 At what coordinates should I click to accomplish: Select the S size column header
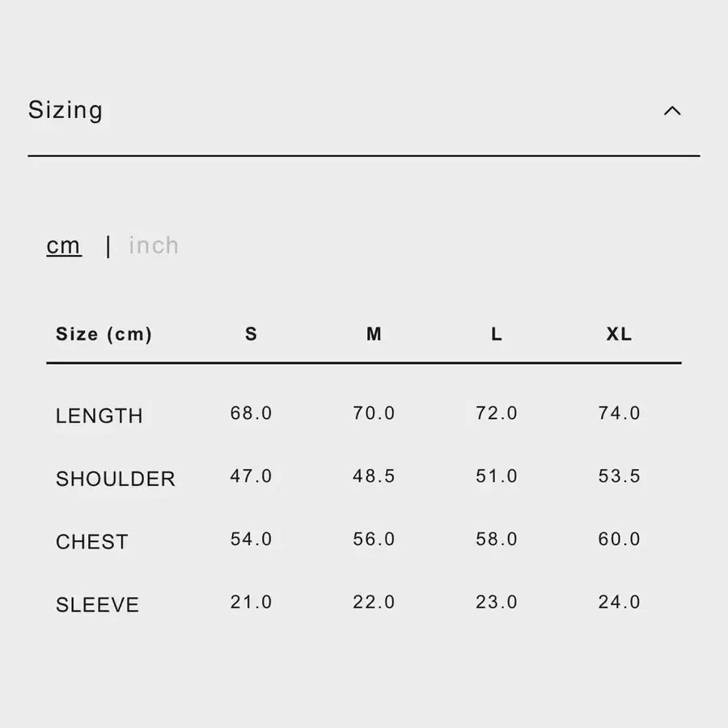coord(251,334)
